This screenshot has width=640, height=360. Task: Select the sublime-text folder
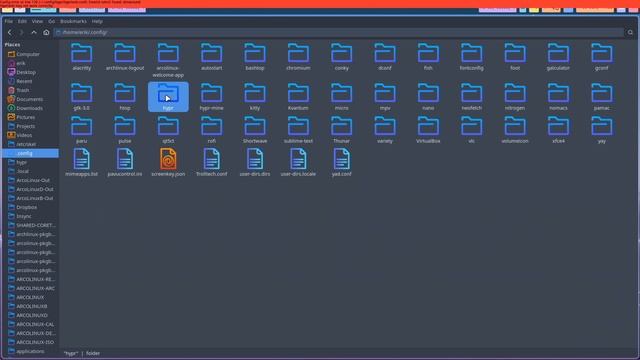(298, 130)
